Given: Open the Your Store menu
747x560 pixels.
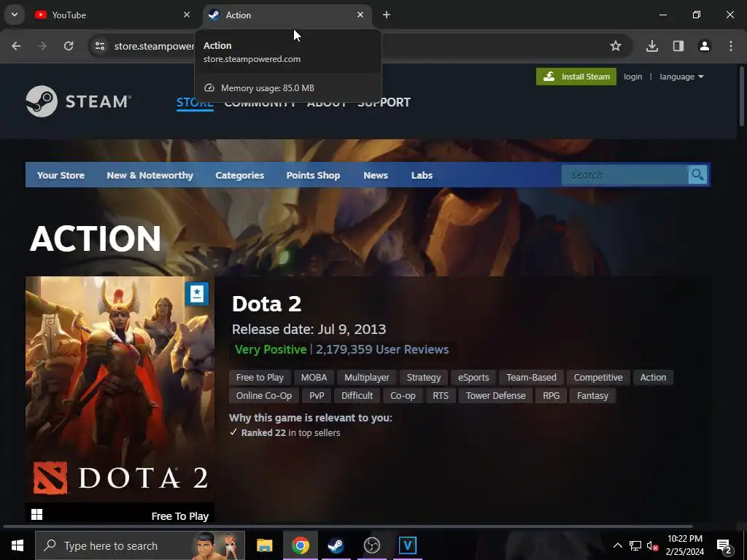Looking at the screenshot, I should point(61,175).
